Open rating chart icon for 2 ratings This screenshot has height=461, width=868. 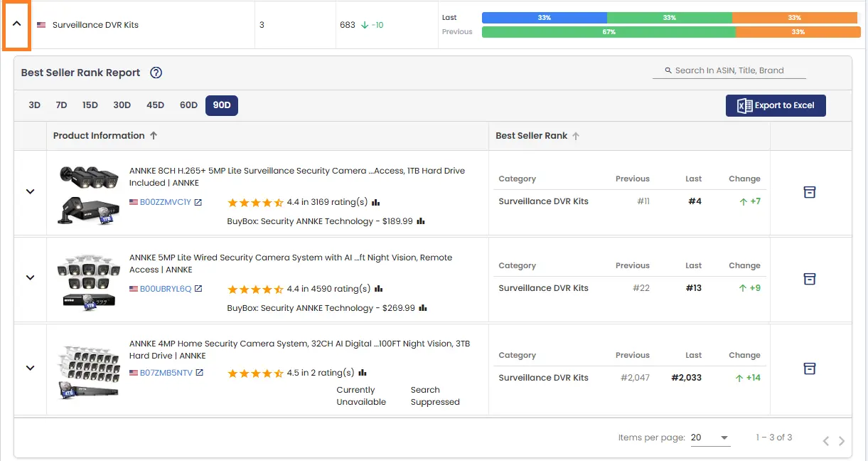[363, 373]
